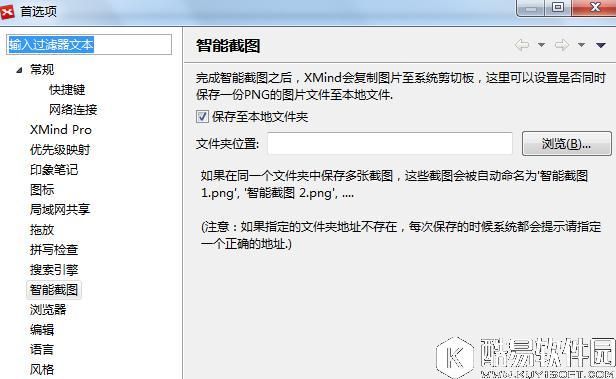The width and height of the screenshot is (616, 379).
Task: Select 常规 in the preferences tree
Action: (x=42, y=70)
